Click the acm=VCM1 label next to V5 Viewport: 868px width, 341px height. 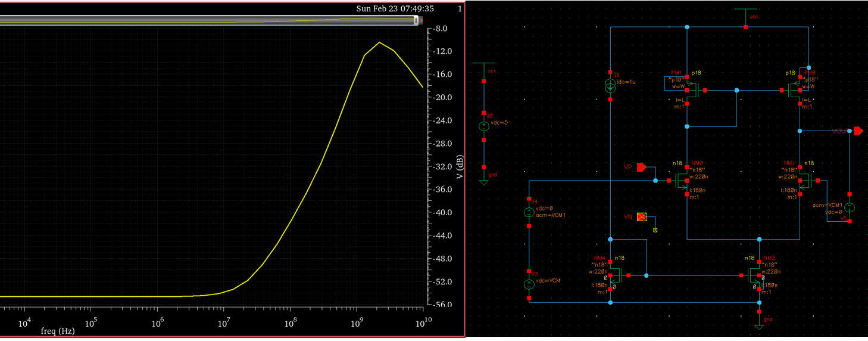tap(828, 205)
